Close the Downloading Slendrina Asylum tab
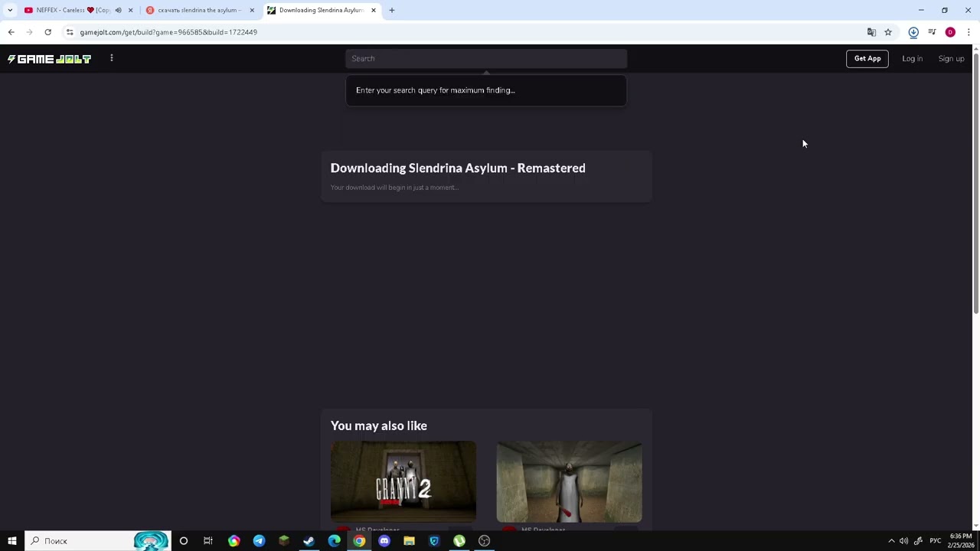The height and width of the screenshot is (551, 980). (x=374, y=10)
